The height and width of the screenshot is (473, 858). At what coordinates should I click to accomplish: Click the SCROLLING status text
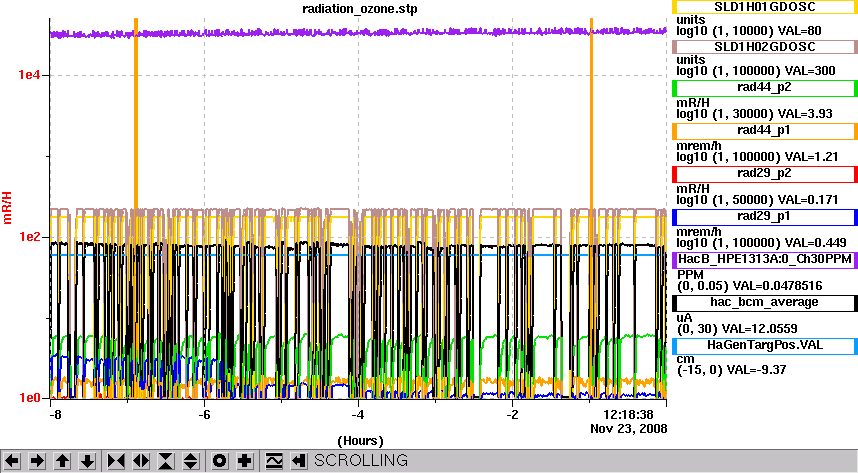361,460
